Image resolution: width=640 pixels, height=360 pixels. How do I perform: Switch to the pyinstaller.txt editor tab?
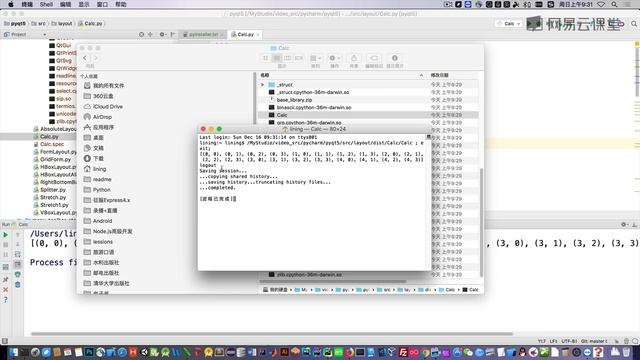point(203,35)
